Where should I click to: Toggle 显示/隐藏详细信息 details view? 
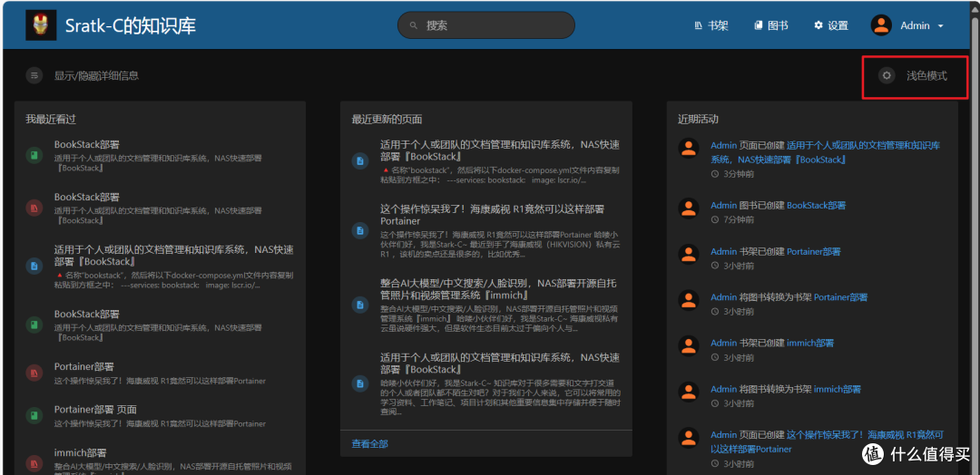point(83,75)
